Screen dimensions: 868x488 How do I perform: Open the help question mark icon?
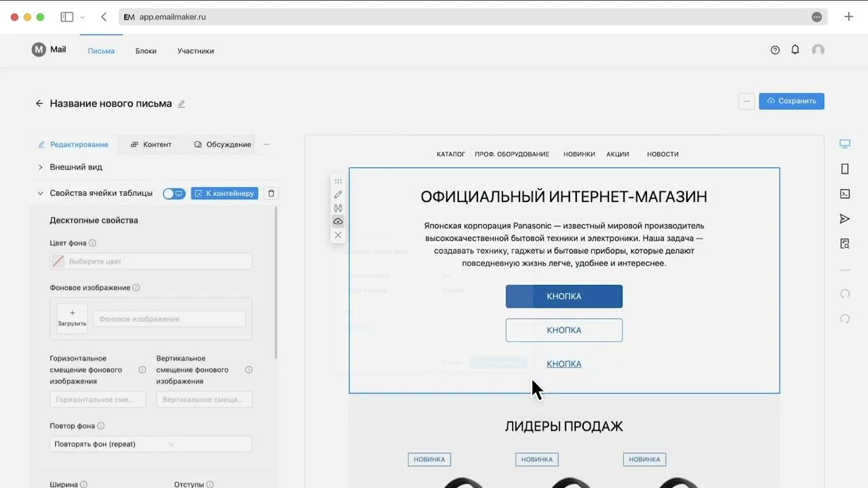[775, 50]
